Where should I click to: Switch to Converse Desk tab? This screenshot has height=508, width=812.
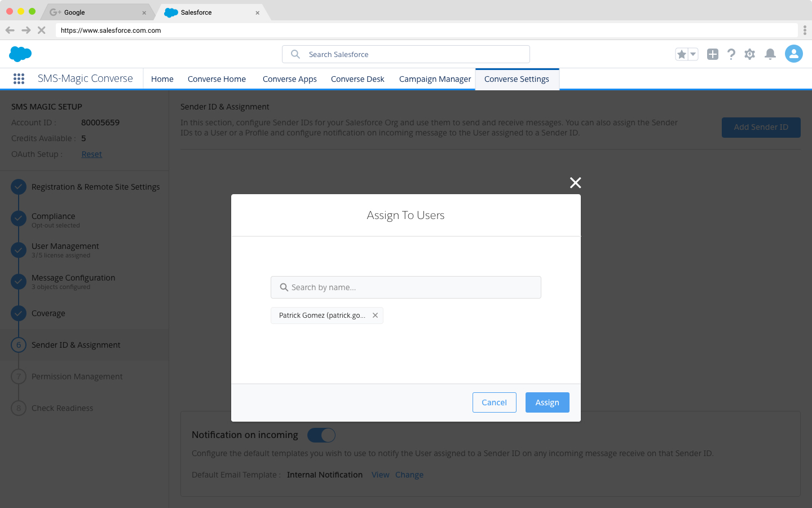(358, 79)
